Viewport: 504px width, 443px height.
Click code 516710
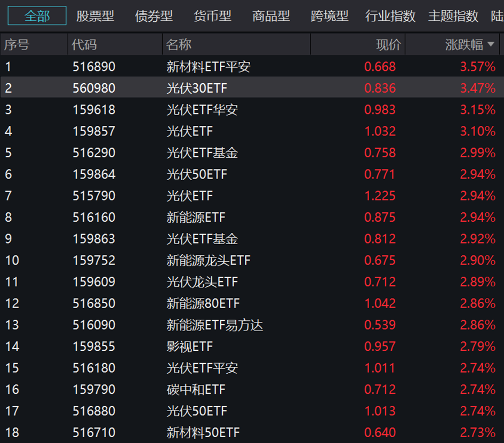click(94, 433)
